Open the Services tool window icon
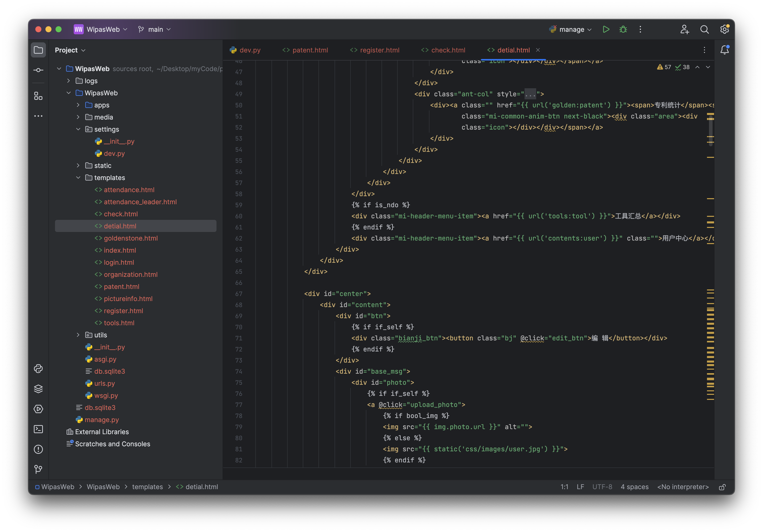Screen dimensions: 763x532 [x=38, y=409]
